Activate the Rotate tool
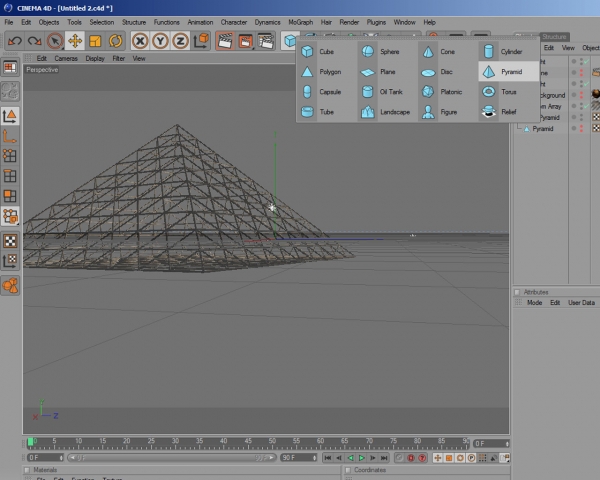The width and height of the screenshot is (600, 480). point(115,41)
